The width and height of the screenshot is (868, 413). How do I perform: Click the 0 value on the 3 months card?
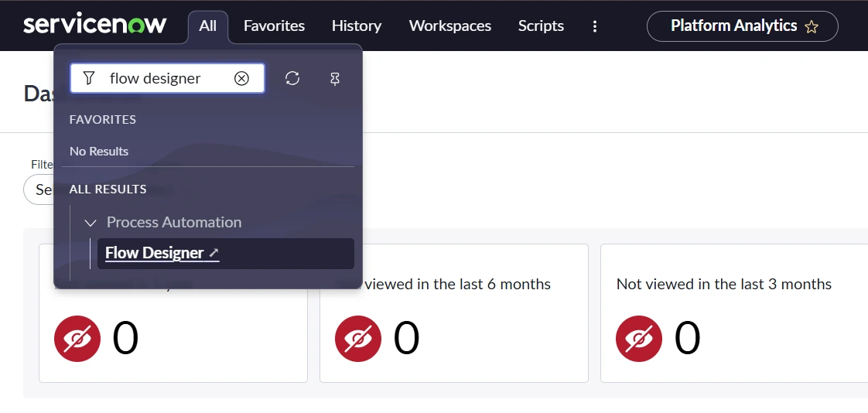tap(687, 338)
